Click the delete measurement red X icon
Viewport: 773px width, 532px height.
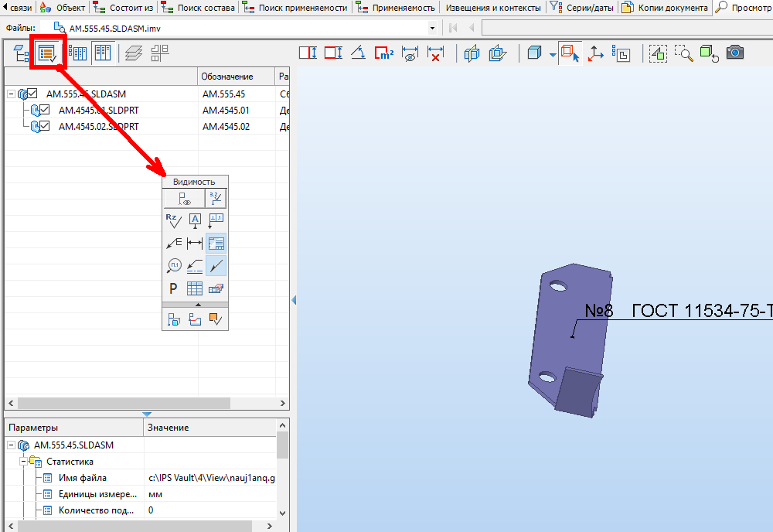point(436,53)
